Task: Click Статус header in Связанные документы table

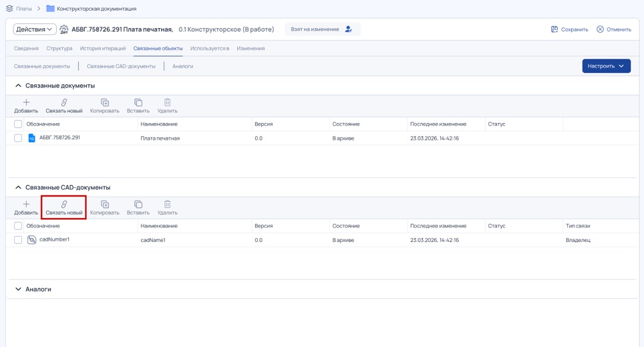Action: [496, 124]
